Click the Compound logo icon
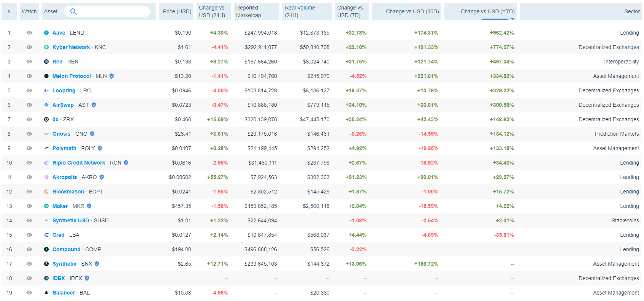644x301 pixels. [46, 249]
